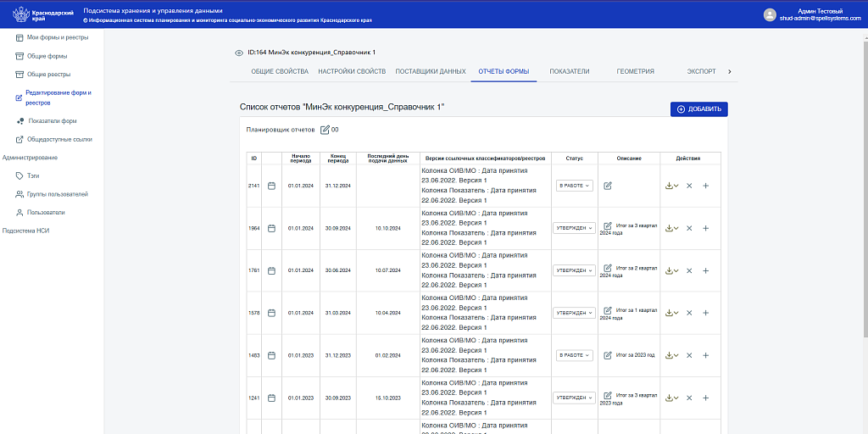Screen dimensions: 868x434
Task: Click the calendar icon for report 2141
Action: tap(272, 186)
